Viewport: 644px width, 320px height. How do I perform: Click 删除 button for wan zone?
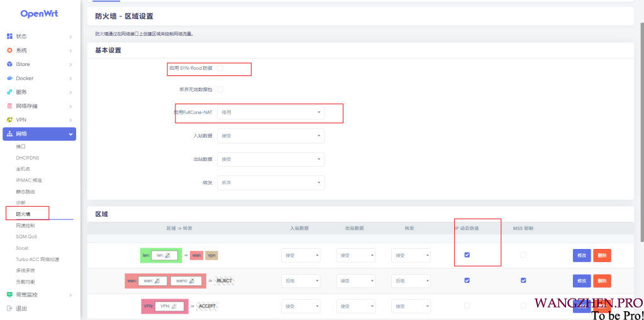(602, 280)
